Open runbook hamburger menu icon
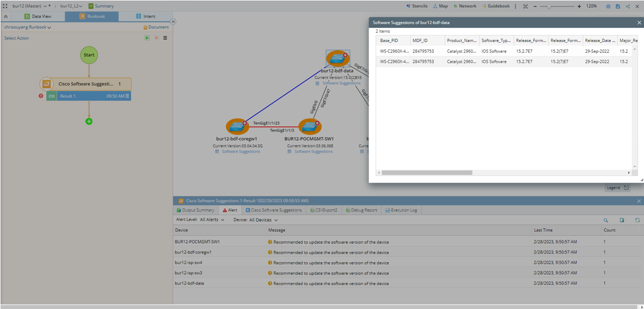This screenshot has height=309, width=644. click(x=165, y=38)
